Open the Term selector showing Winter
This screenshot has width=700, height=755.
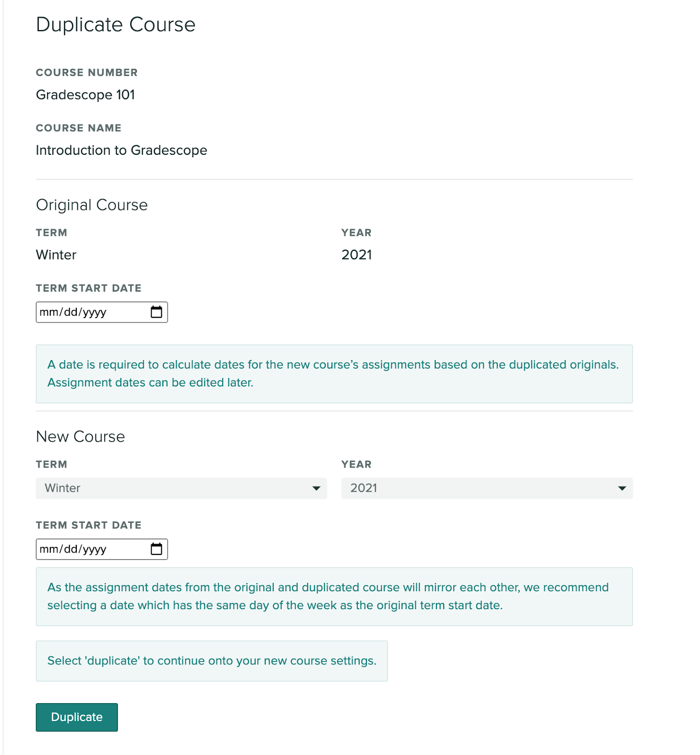(x=181, y=488)
